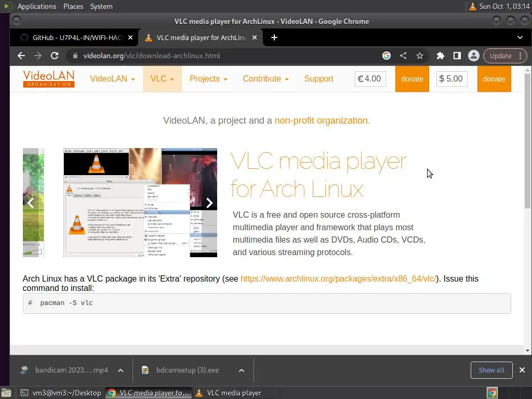This screenshot has height=399, width=532.
Task: Switch to vm3@vm3 Desktop terminal taskbar item
Action: pyautogui.click(x=61, y=393)
